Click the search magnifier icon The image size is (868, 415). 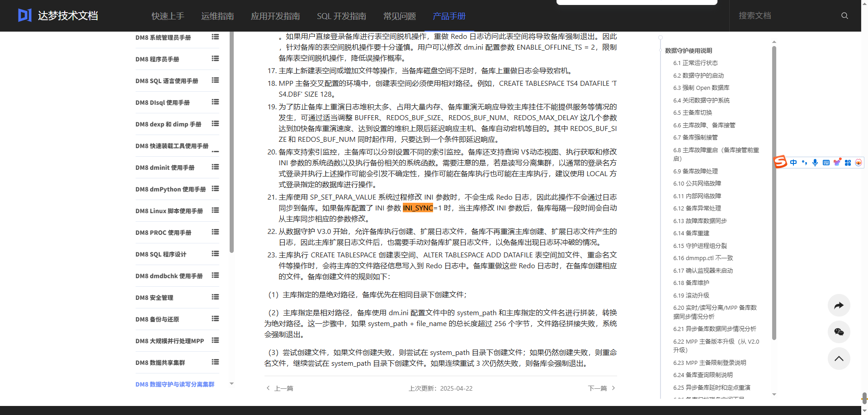pos(844,16)
